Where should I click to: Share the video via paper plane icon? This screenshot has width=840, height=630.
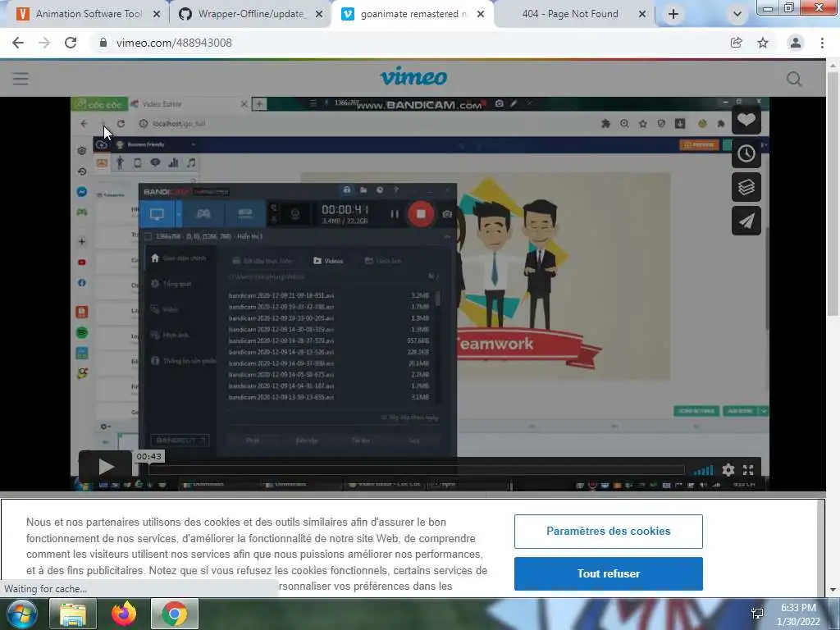[x=746, y=221]
